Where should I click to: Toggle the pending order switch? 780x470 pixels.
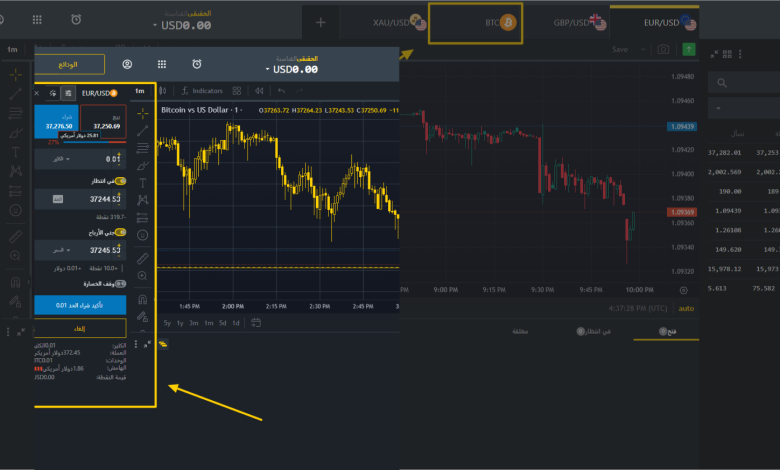[120, 181]
